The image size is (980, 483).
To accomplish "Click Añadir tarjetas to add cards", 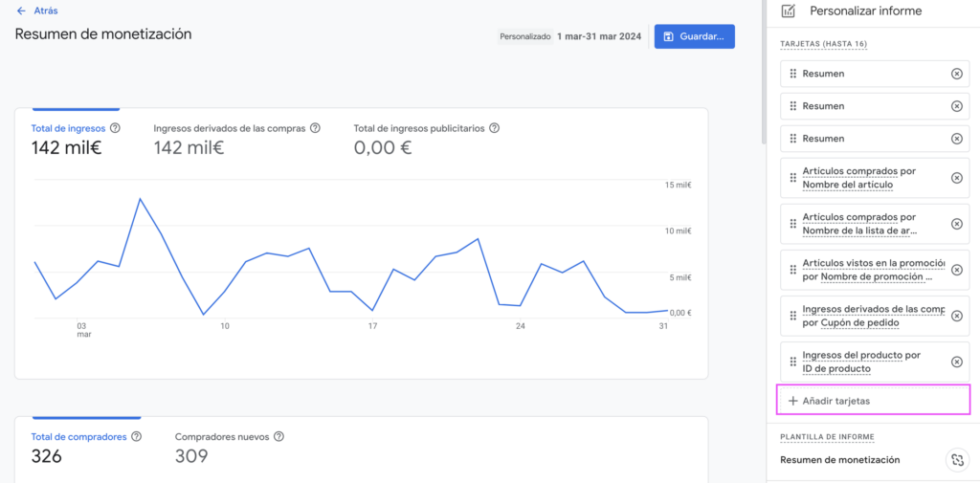I will [x=873, y=401].
